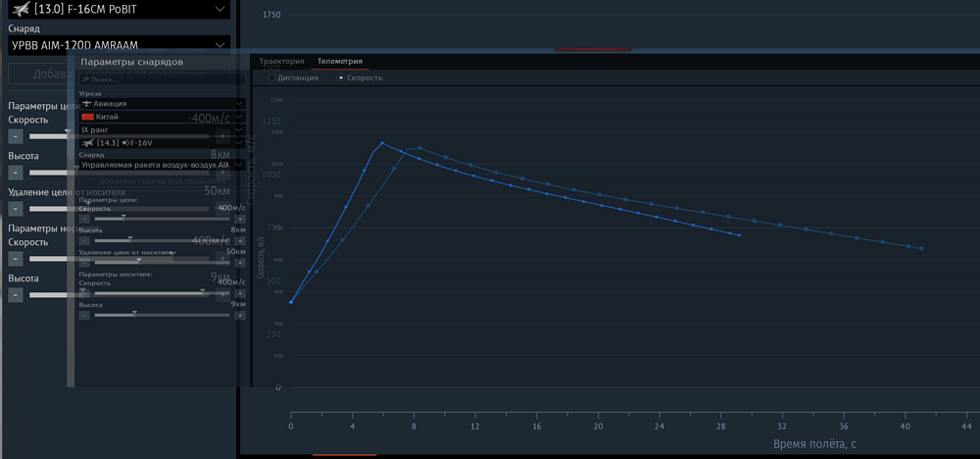The image size is (980, 459).
Task: Decrease target Скорость in background panel with minus
Action: point(17,136)
